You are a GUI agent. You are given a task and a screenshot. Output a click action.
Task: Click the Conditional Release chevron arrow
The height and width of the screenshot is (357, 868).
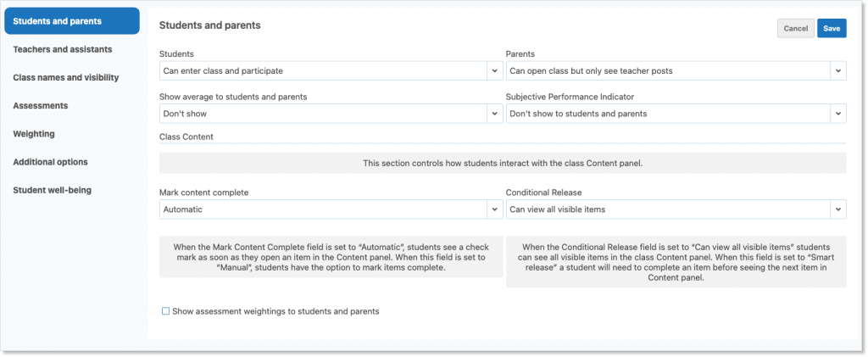[x=837, y=209]
